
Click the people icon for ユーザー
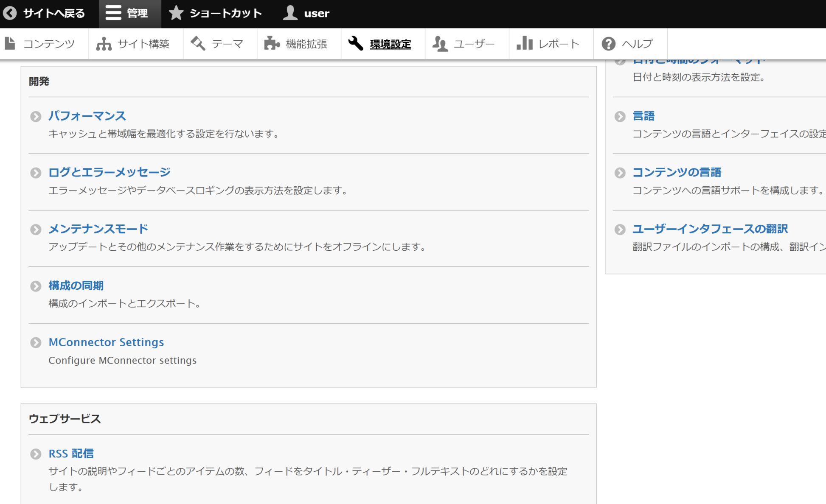[x=440, y=44]
